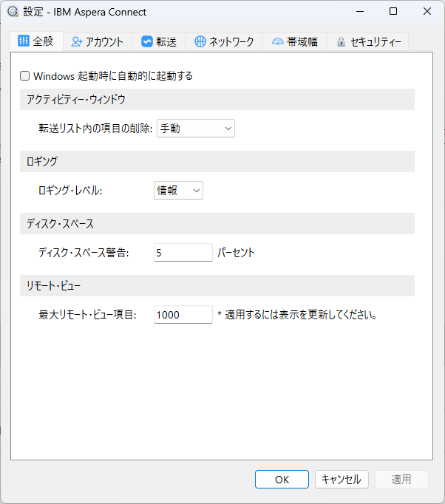The height and width of the screenshot is (504, 445).
Task: Switch to the 転送 tab
Action: tap(159, 42)
